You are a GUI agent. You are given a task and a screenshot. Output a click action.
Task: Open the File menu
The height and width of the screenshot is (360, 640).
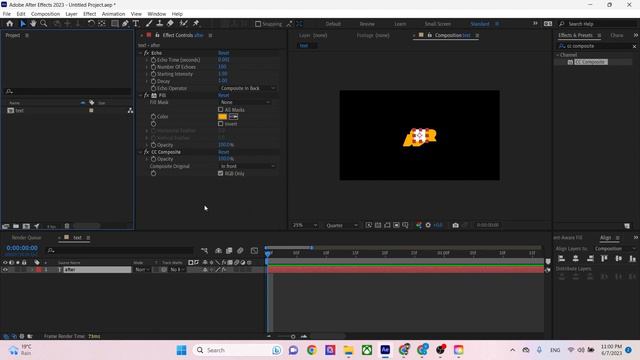pos(7,14)
